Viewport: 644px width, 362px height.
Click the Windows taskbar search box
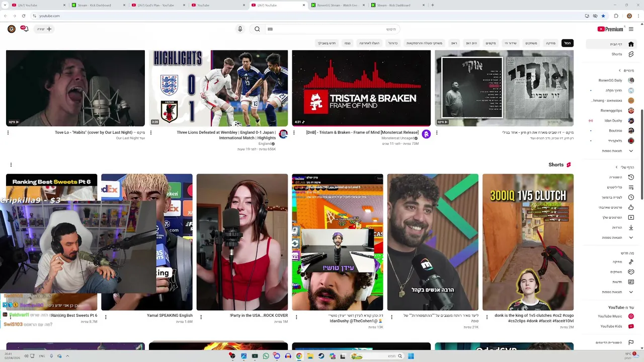[x=377, y=356]
